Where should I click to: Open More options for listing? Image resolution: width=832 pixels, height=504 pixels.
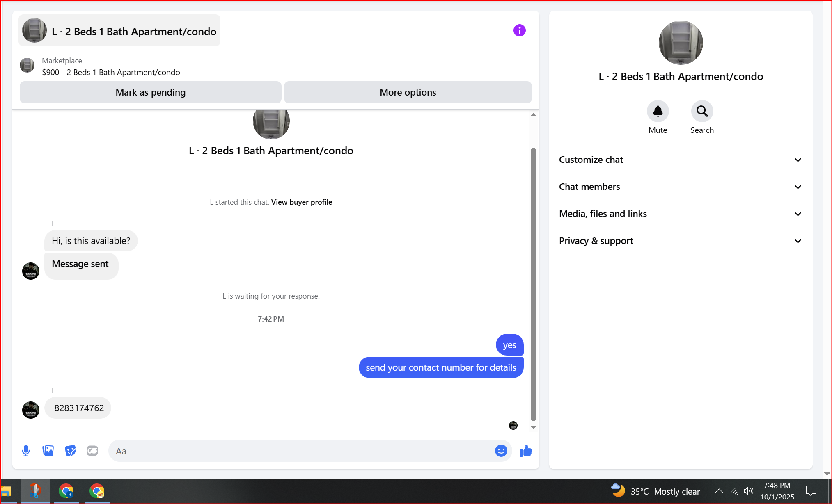408,92
